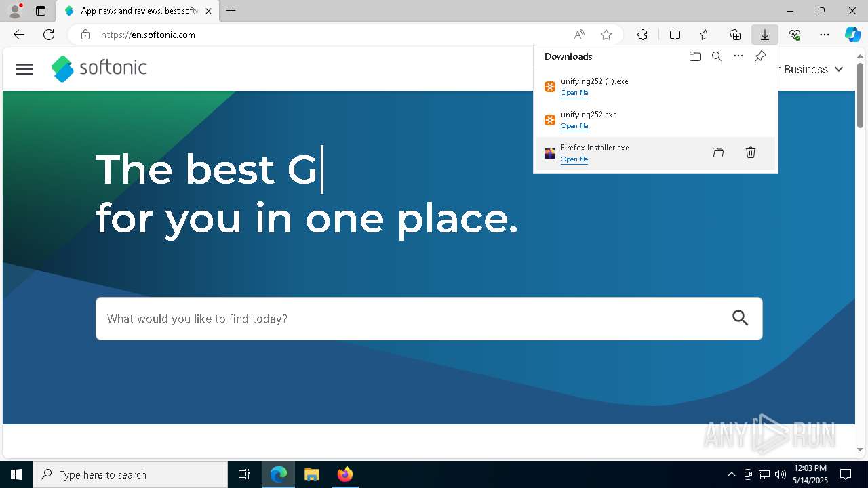The width and height of the screenshot is (868, 488).
Task: Open the Downloads folder from panel header
Action: [x=695, y=56]
